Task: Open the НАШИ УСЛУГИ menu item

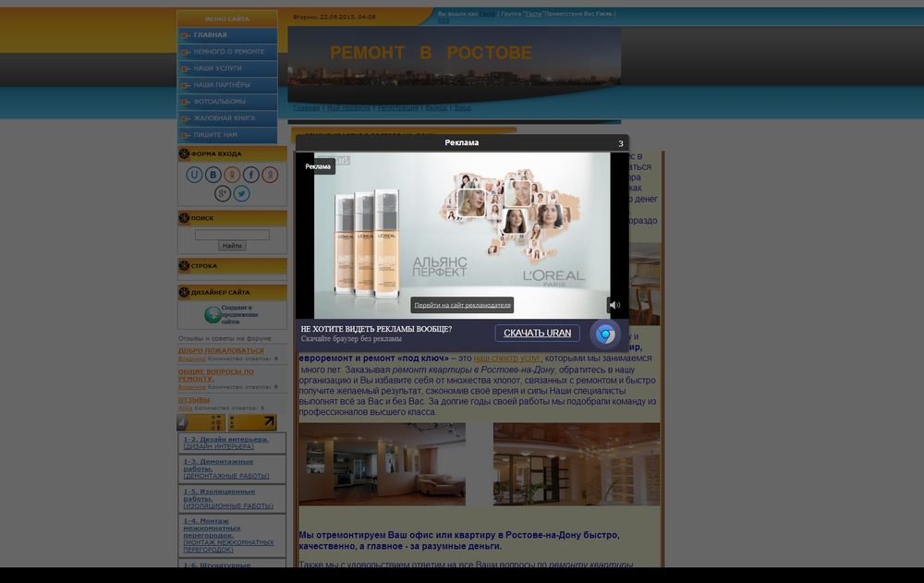Action: pyautogui.click(x=227, y=68)
